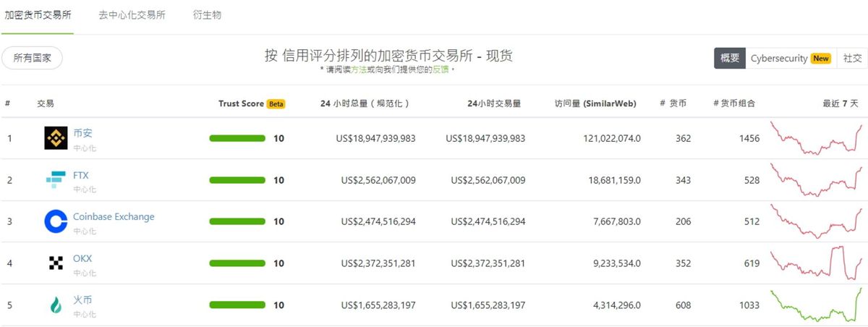Sort by the # rank column header
Screen dimensions: 868x327
pos(7,103)
